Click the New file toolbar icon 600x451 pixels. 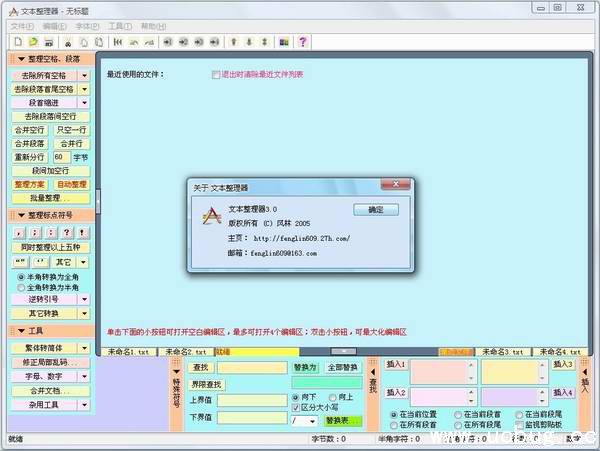16,42
